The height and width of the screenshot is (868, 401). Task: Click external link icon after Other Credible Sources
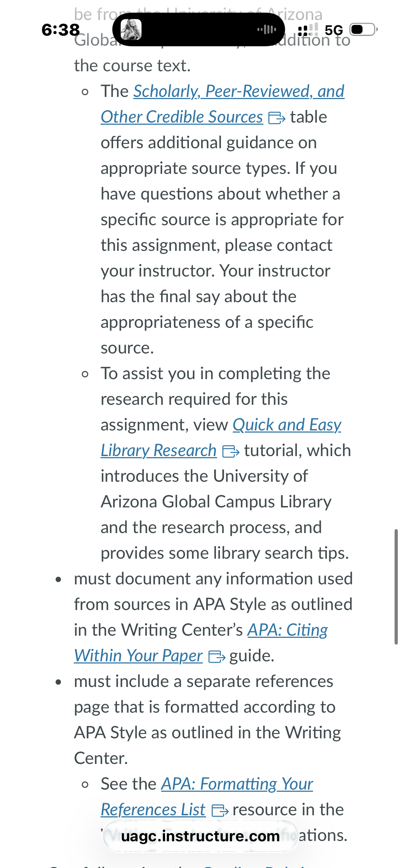(x=277, y=118)
